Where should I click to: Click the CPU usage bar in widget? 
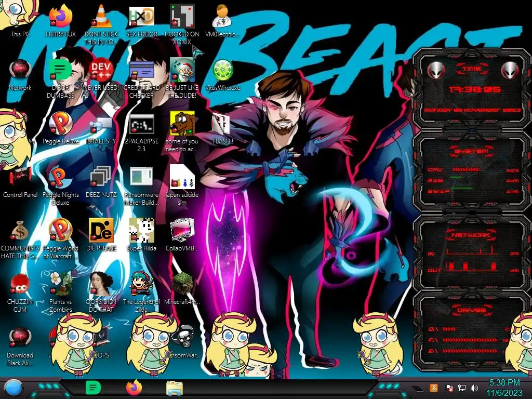click(x=465, y=169)
